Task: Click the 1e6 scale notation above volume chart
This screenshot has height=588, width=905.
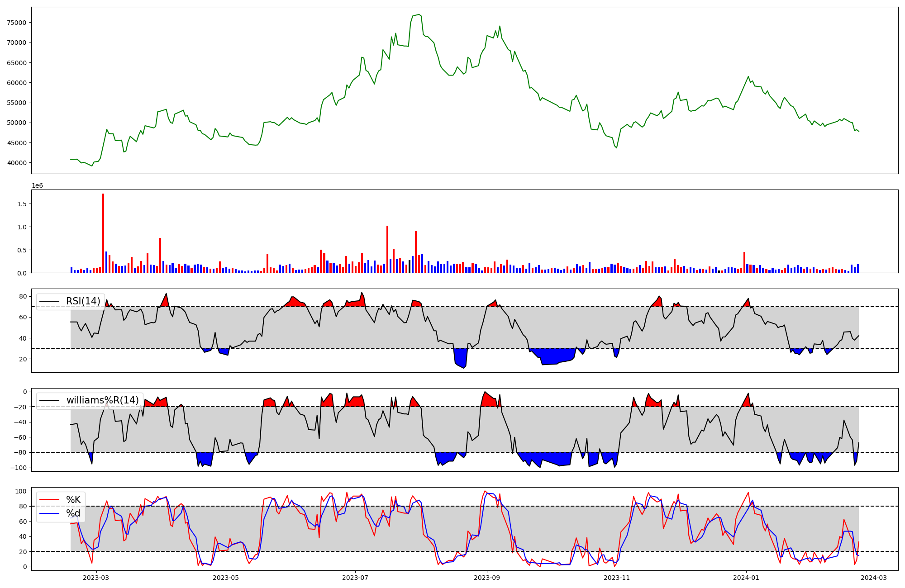Action: [37, 185]
